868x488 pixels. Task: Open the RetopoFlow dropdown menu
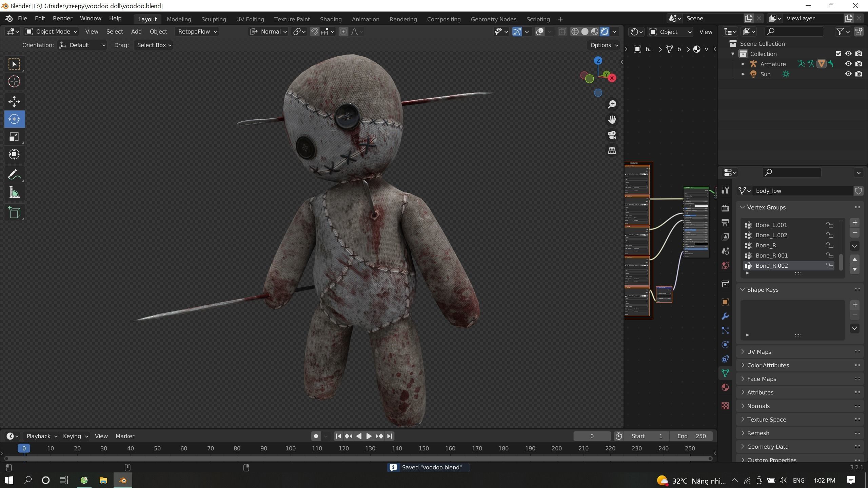197,32
